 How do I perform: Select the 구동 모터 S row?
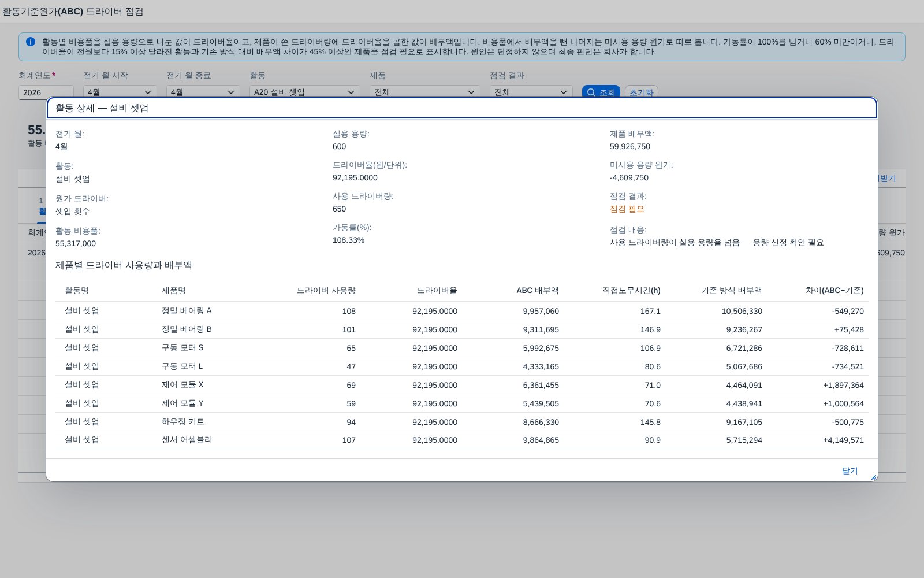tap(462, 348)
